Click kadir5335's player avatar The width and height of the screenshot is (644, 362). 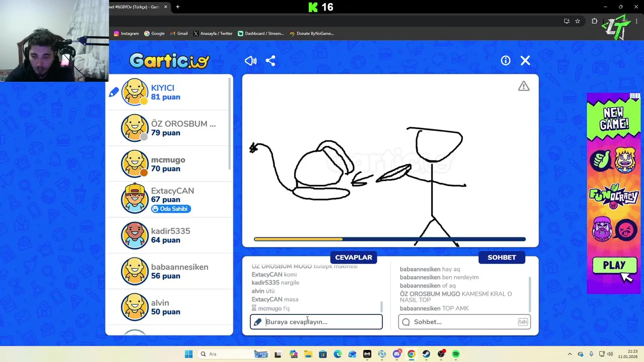point(135,235)
